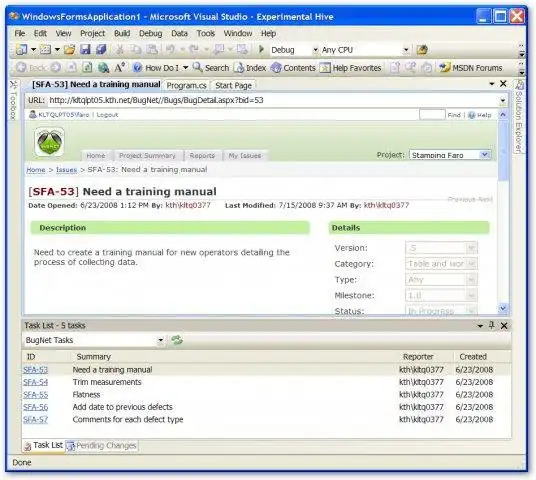Click the My Issues web tab
Image resolution: width=536 pixels, height=480 pixels.
pos(245,156)
